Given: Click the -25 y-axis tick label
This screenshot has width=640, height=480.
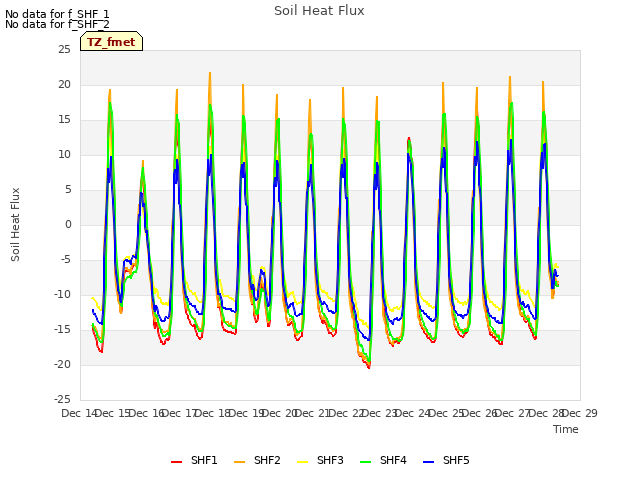Looking at the screenshot, I should (x=62, y=400).
